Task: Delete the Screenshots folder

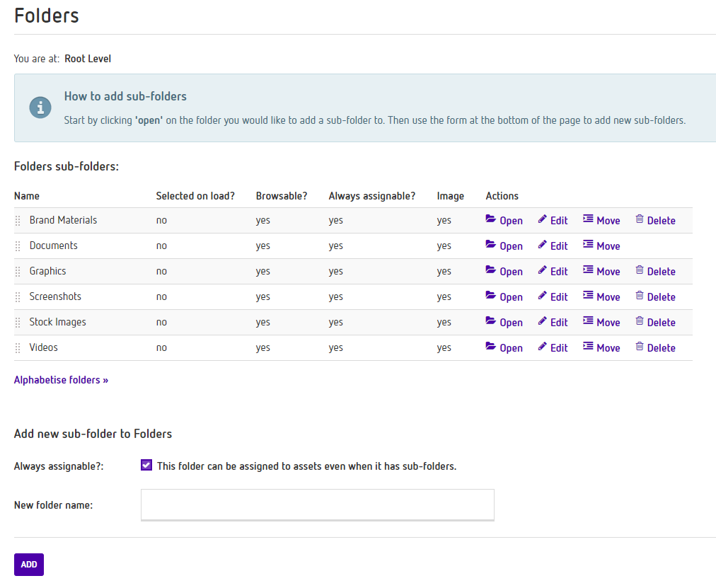Action: click(x=655, y=297)
